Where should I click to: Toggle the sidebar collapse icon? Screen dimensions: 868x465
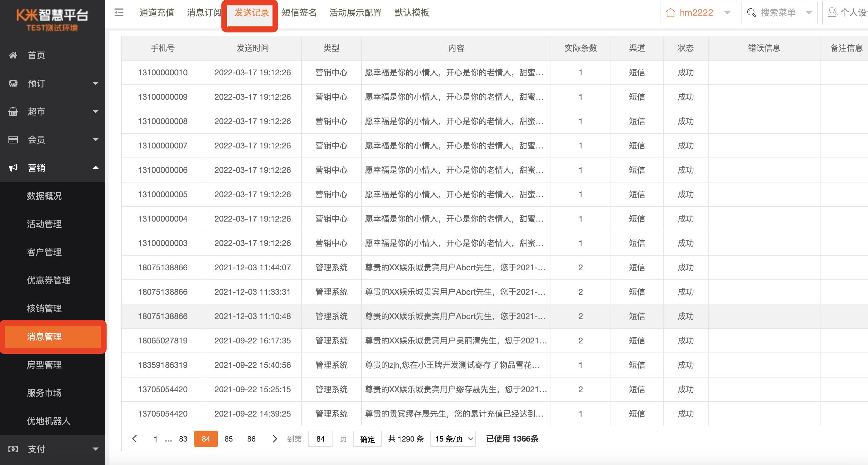pyautogui.click(x=119, y=13)
